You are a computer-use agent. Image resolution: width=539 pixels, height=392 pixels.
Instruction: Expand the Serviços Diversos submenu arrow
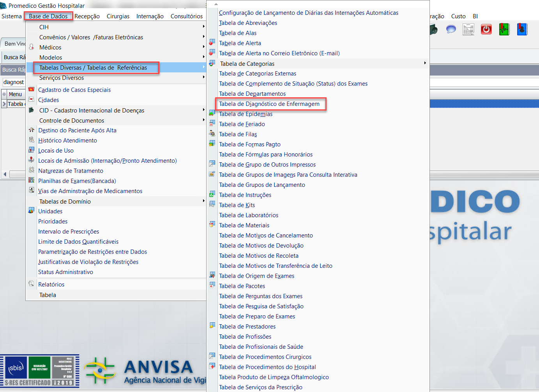click(203, 77)
